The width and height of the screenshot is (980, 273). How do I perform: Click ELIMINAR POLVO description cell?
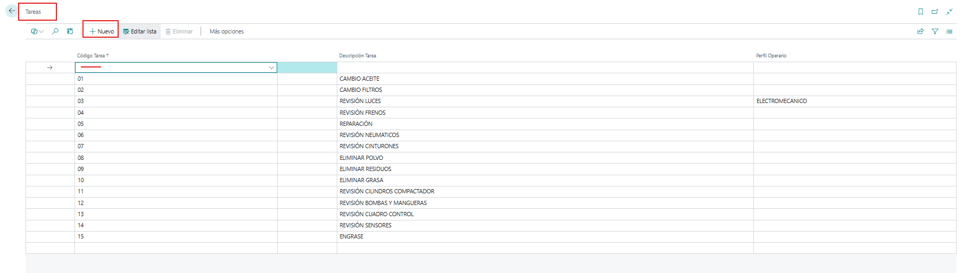coord(545,158)
